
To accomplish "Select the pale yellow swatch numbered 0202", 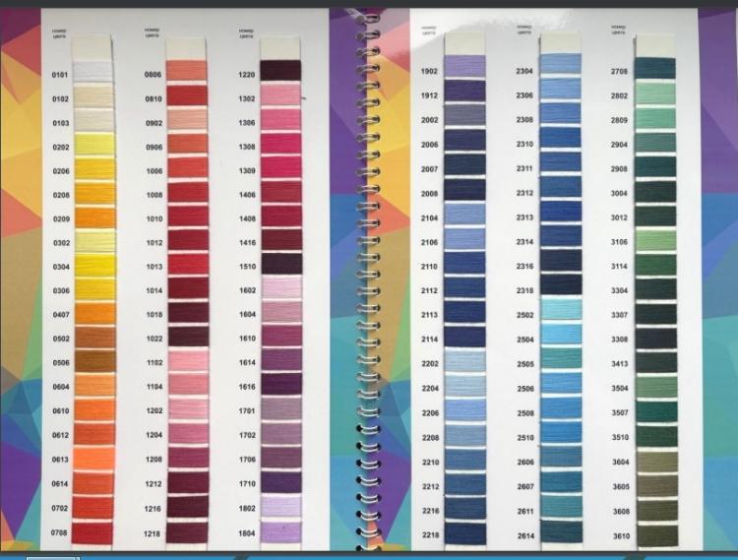I will pos(94,145).
